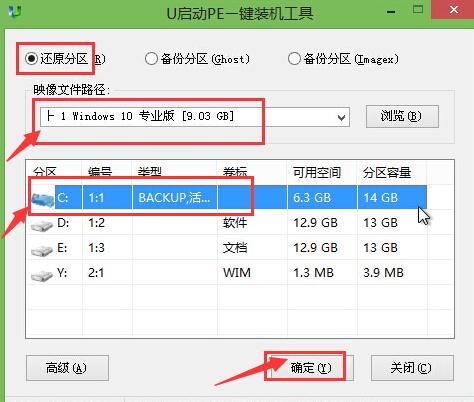Screen dimensions: 474x402
Task: Maximize the U启动PE window
Action: click(418, 9)
